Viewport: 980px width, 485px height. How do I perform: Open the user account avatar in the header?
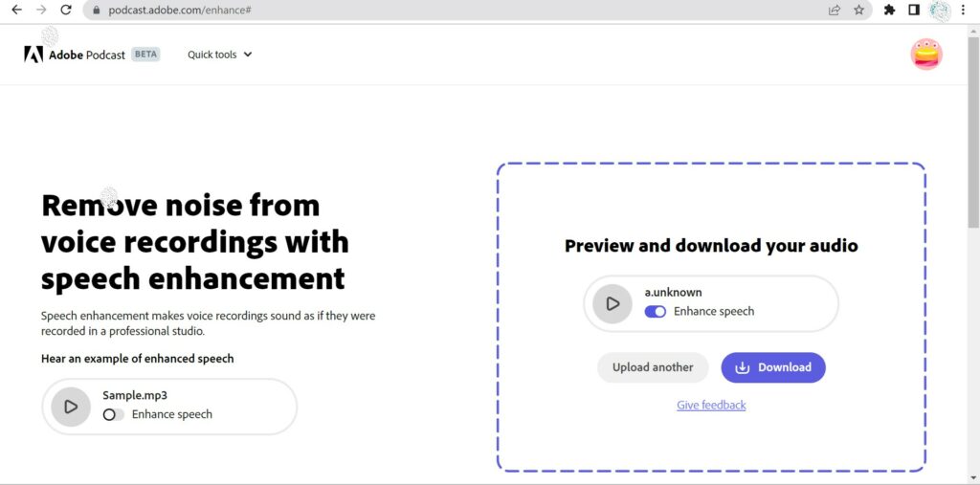click(x=926, y=55)
